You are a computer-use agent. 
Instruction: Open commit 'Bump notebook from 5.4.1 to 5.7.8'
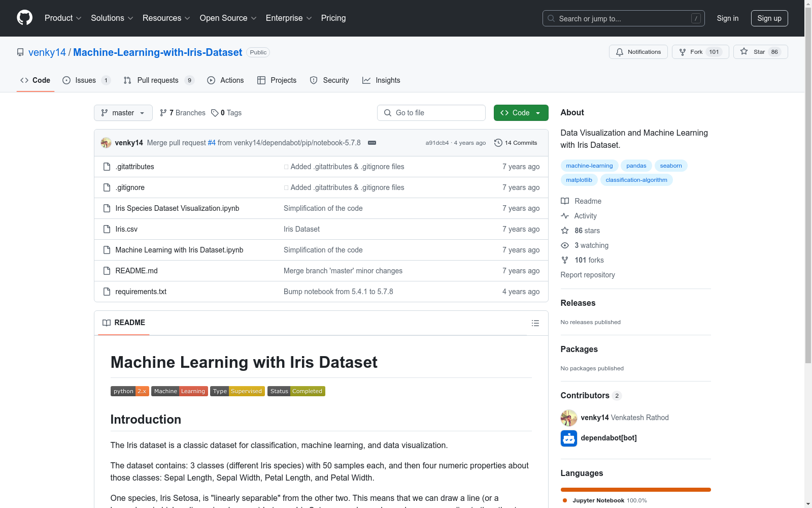pos(339,292)
